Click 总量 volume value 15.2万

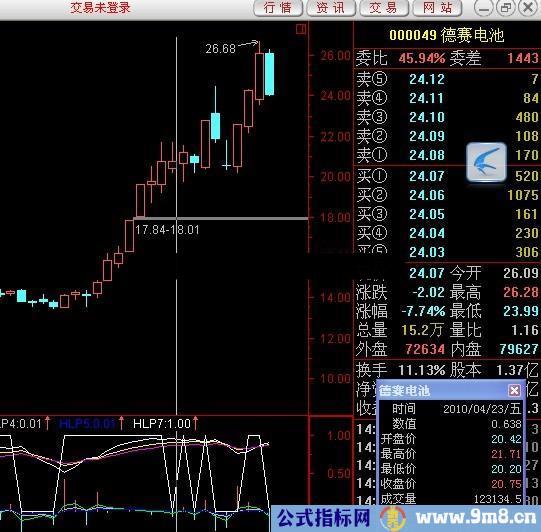[x=422, y=330]
